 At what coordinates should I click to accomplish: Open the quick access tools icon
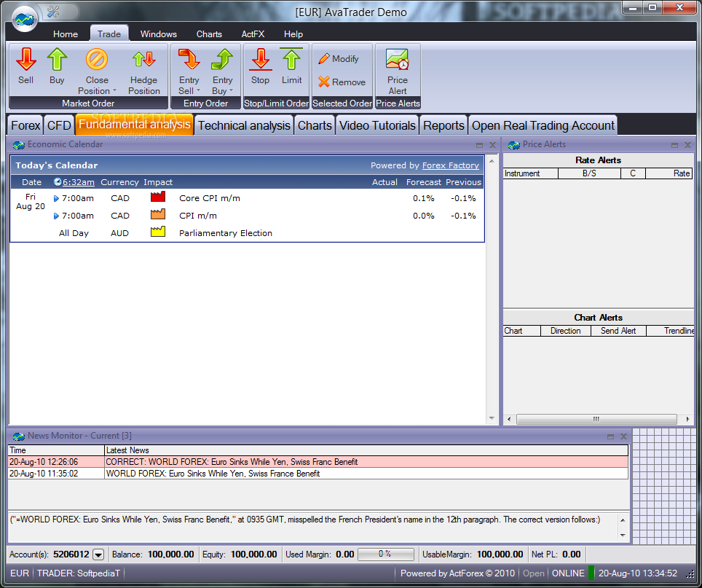tap(53, 12)
